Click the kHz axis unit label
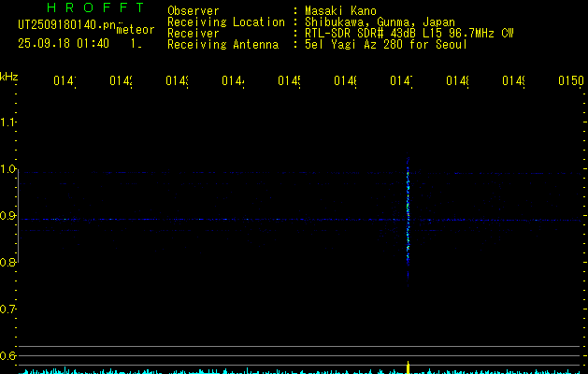Viewport: 588px width, 374px height. click(x=9, y=77)
